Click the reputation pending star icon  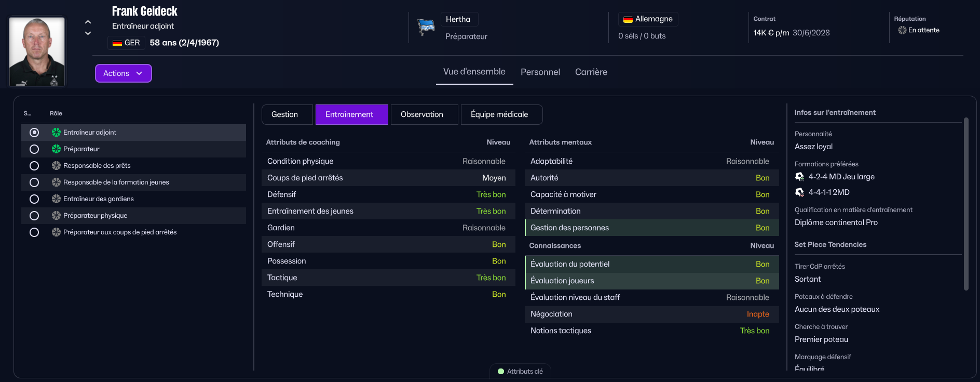point(902,30)
